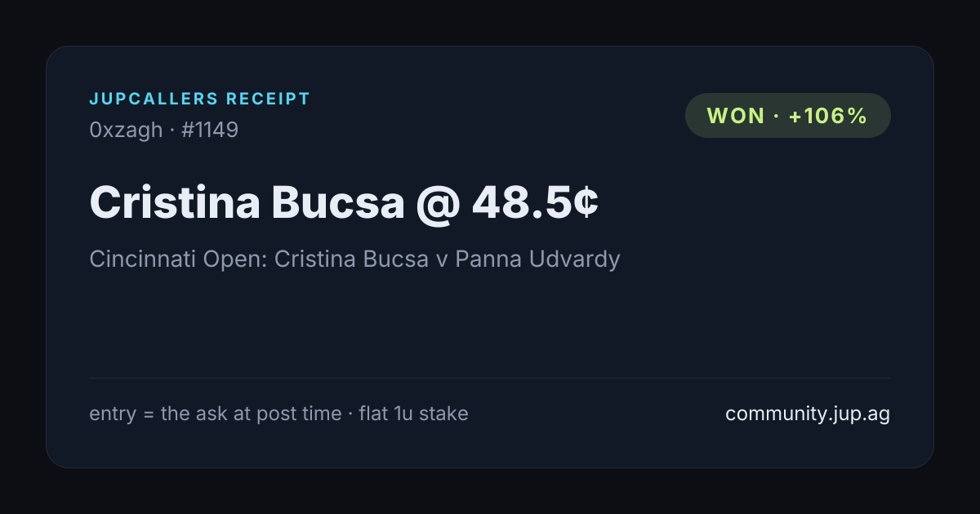980x514 pixels.
Task: Click the @ symbol in headline
Action: [x=438, y=203]
